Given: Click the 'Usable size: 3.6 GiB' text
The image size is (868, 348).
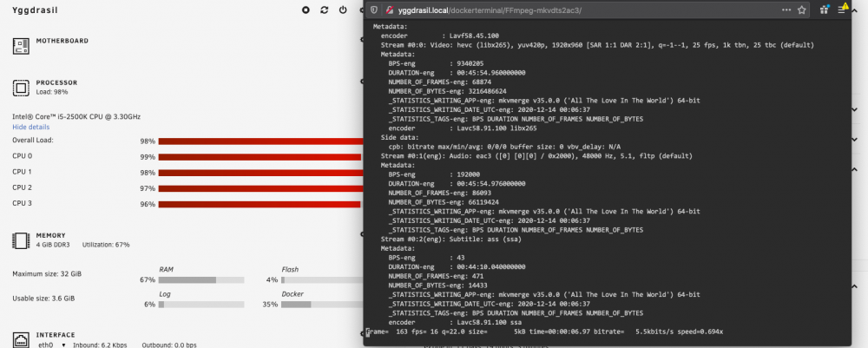Looking at the screenshot, I should 43,299.
